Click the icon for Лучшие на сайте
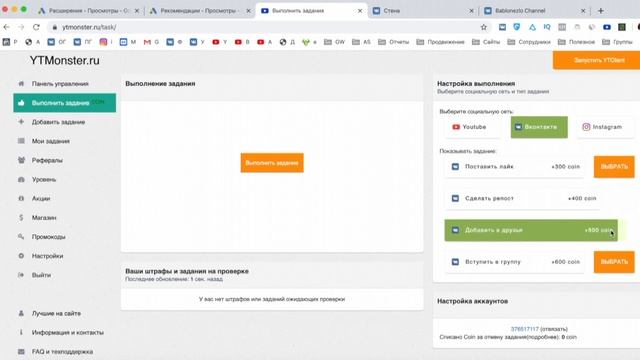The width and height of the screenshot is (640, 360). click(21, 313)
